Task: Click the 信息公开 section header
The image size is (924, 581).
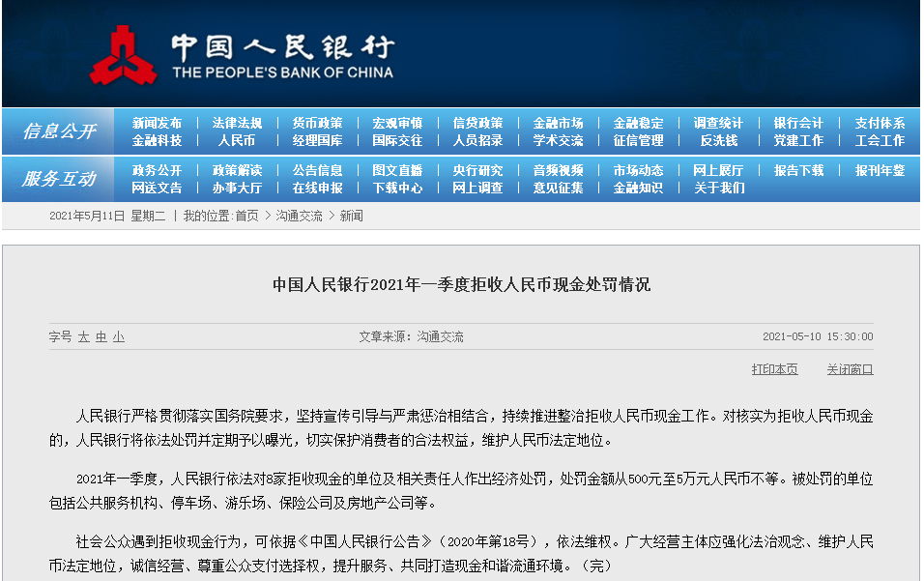Action: 59,131
